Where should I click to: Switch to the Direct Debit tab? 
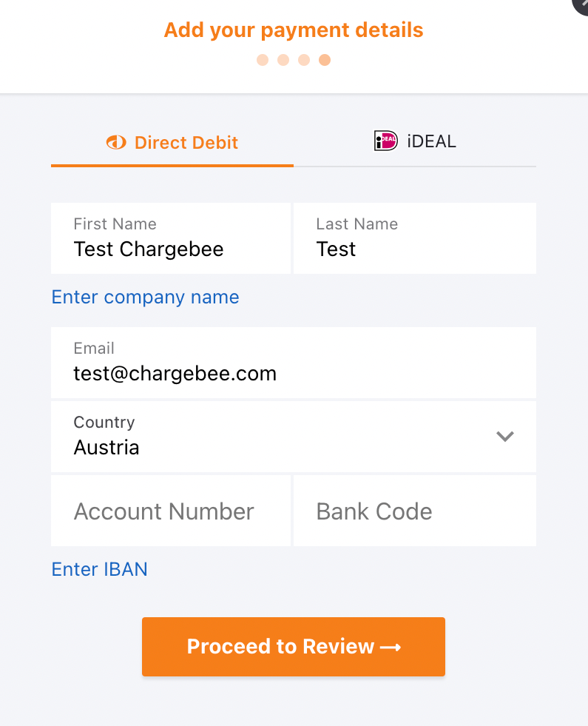coord(172,142)
